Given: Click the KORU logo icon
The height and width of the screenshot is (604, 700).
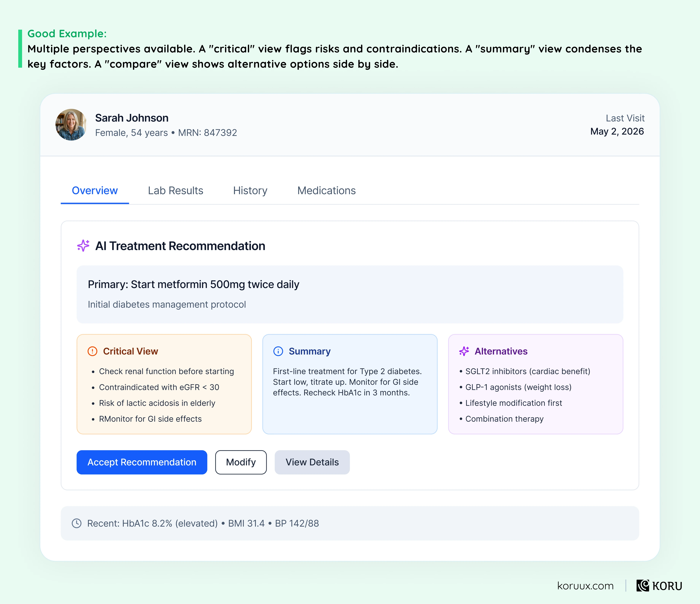Looking at the screenshot, I should click(x=643, y=586).
